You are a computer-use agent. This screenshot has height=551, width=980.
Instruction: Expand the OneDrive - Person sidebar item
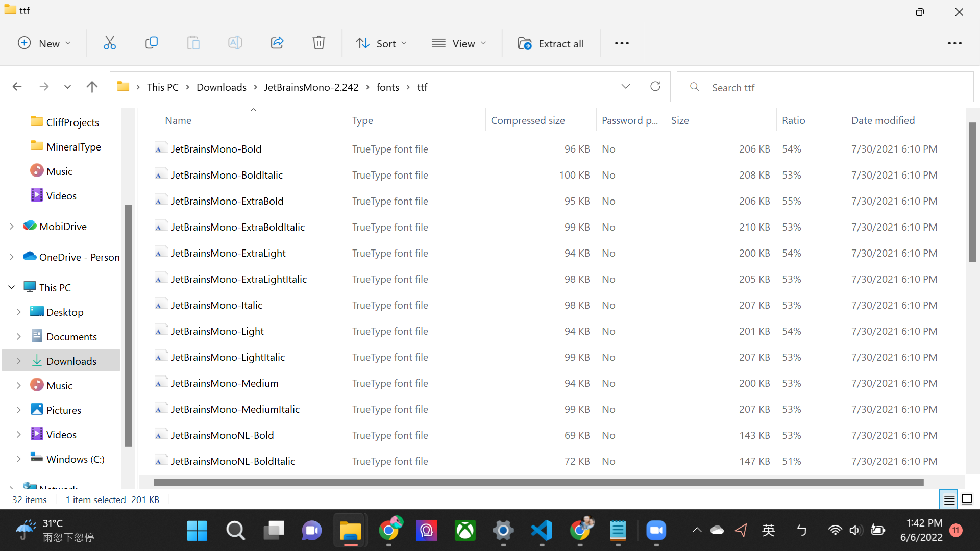[x=11, y=256]
